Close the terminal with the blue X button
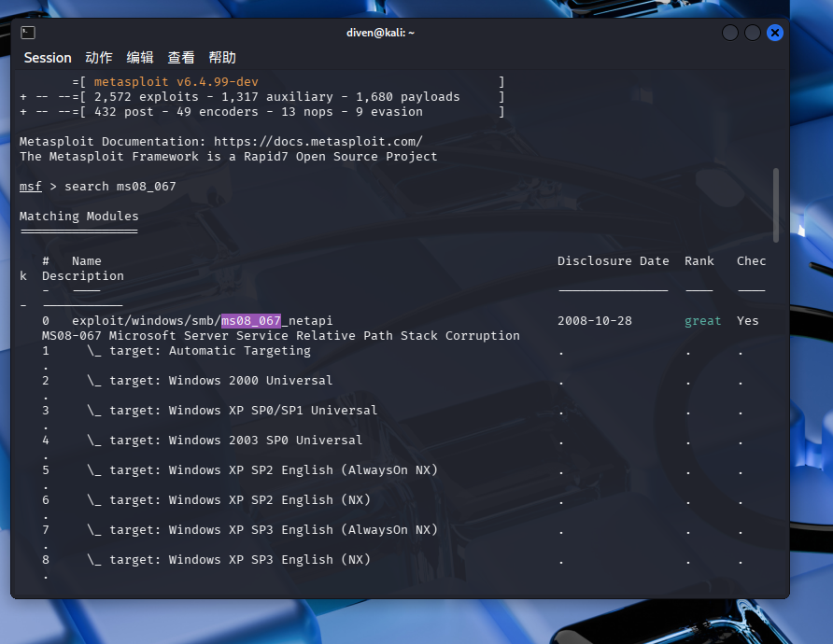 point(775,33)
